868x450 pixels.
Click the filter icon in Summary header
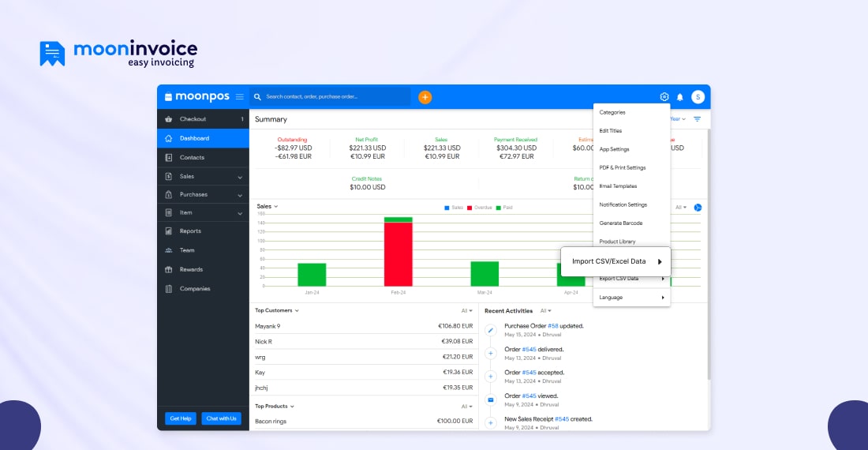click(x=698, y=119)
